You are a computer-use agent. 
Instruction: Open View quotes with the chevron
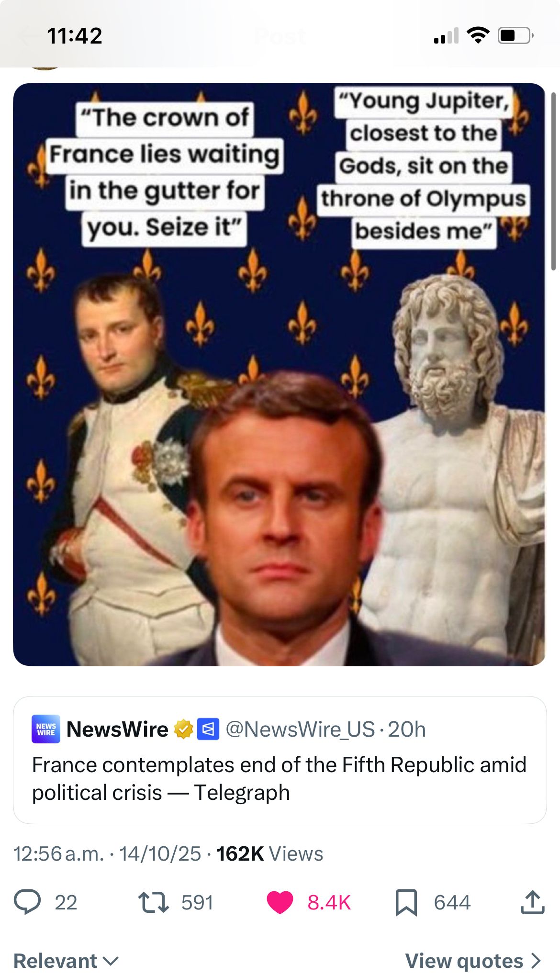point(473,961)
